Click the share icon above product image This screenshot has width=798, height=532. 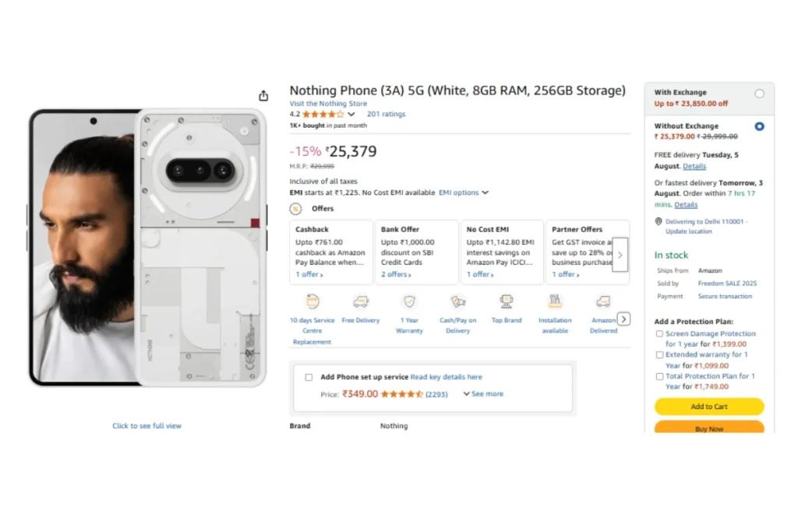[263, 96]
